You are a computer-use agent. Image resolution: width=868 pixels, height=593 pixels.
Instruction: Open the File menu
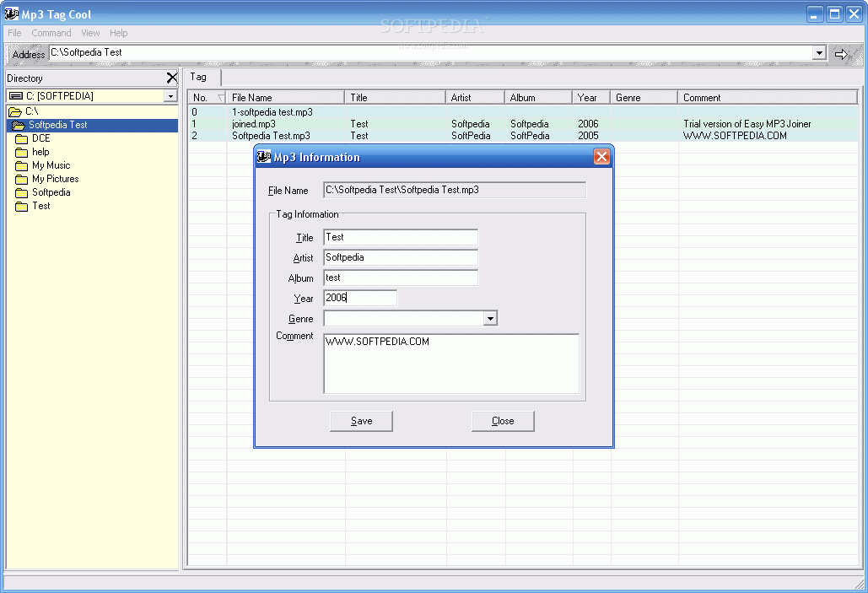tap(14, 33)
